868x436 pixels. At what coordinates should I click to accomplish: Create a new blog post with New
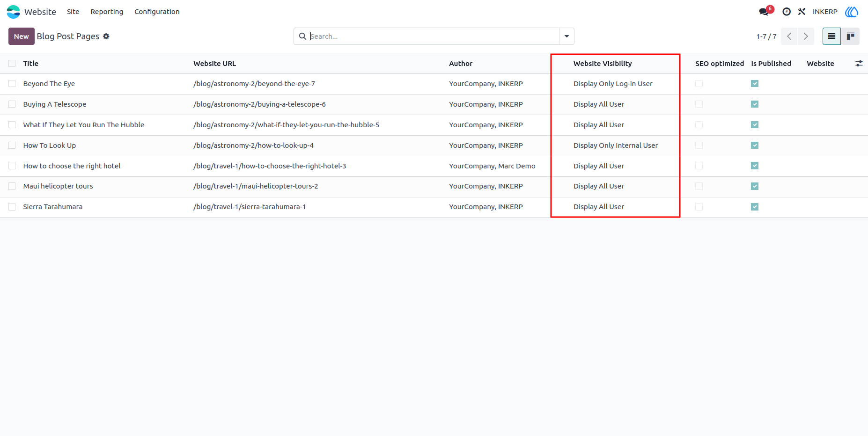(22, 36)
